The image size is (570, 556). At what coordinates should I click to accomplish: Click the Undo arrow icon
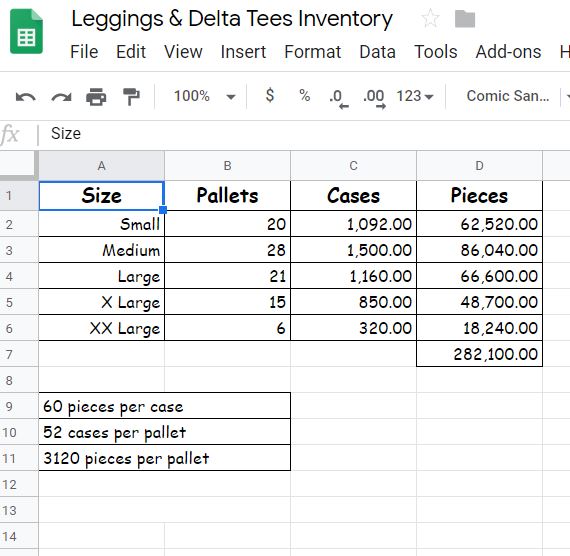25,97
